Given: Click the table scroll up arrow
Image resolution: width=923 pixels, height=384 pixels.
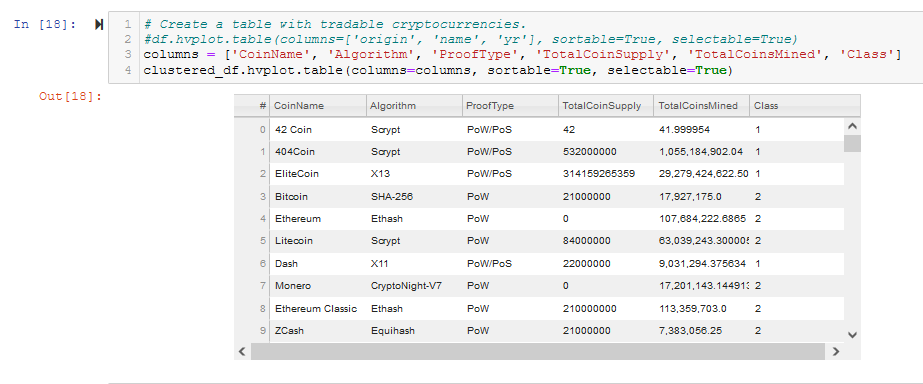Looking at the screenshot, I should coord(852,126).
